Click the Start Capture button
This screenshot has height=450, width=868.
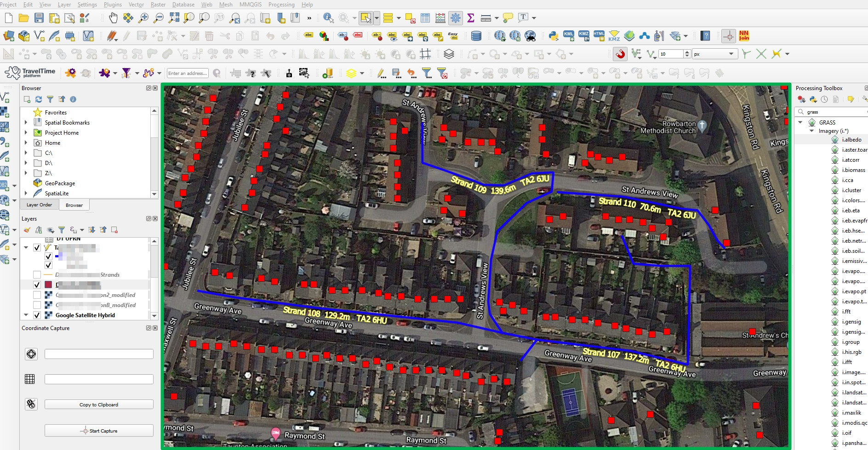tap(99, 431)
